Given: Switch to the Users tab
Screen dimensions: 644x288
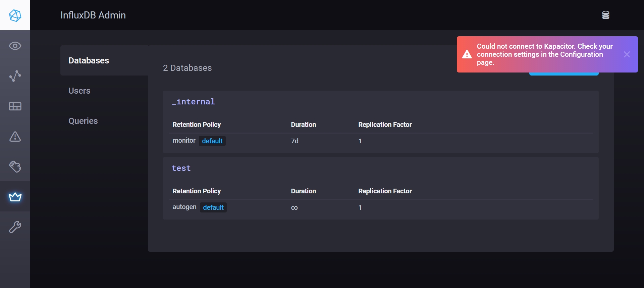Looking at the screenshot, I should click(x=104, y=91).
